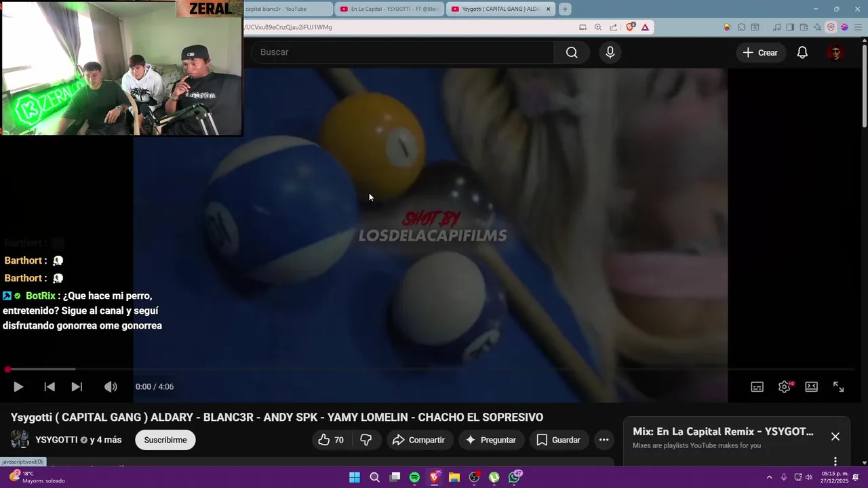Click the browser address bar
Screen dimensions: 868x488
[407, 27]
